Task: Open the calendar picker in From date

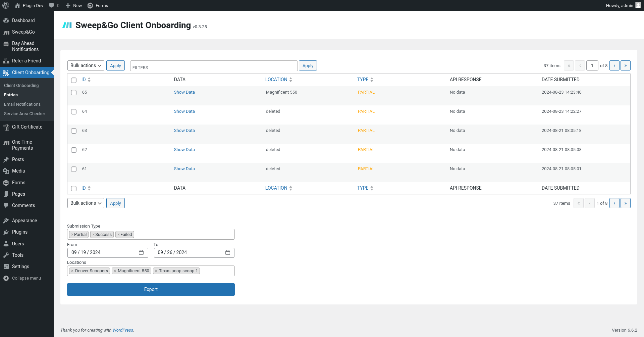Action: [141, 252]
